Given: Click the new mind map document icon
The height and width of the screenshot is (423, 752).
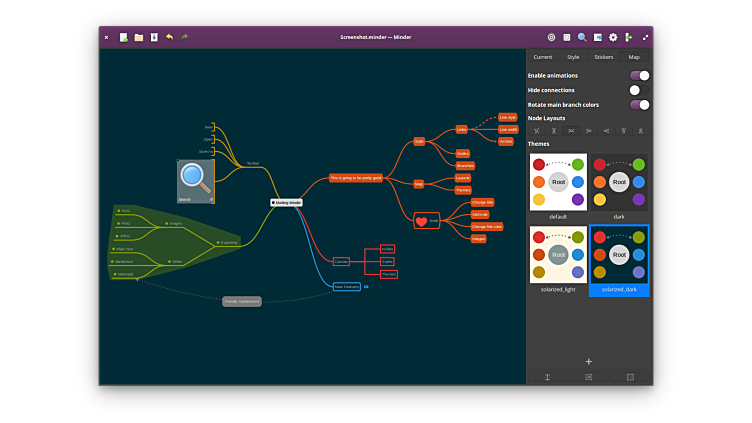Looking at the screenshot, I should (124, 37).
